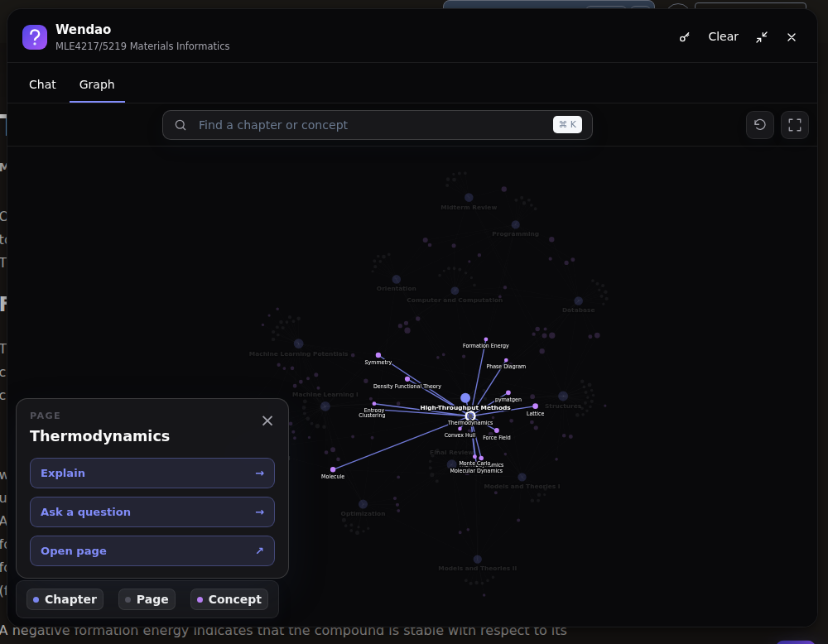Click the pymatgen concept node

(x=508, y=392)
